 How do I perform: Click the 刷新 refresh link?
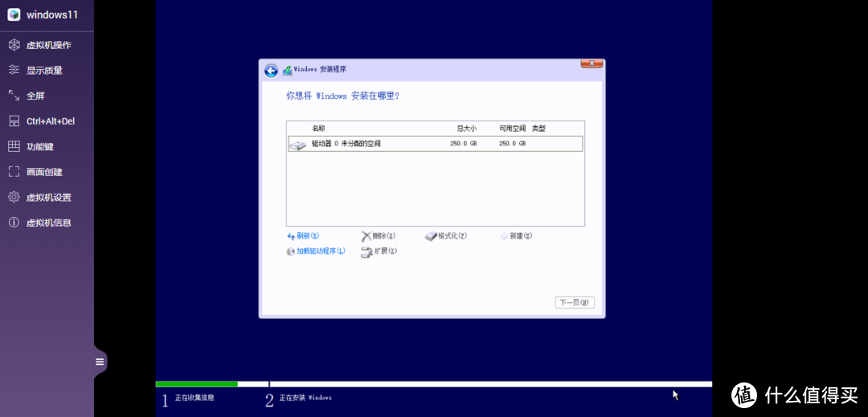(x=303, y=236)
